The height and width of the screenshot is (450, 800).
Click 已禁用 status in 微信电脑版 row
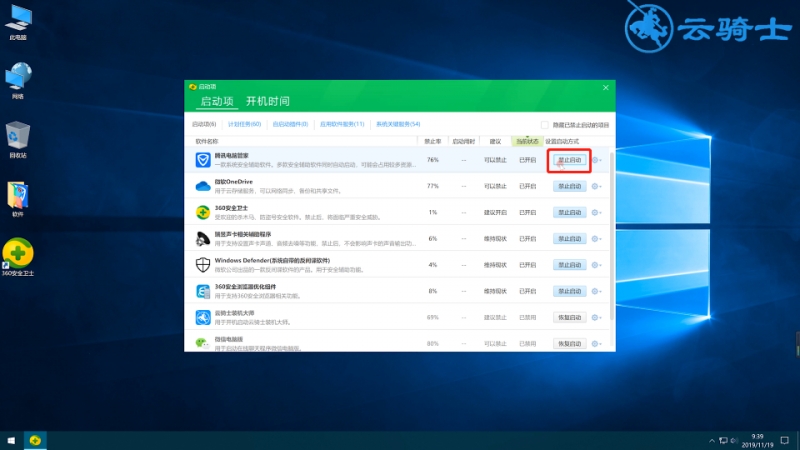pos(528,344)
